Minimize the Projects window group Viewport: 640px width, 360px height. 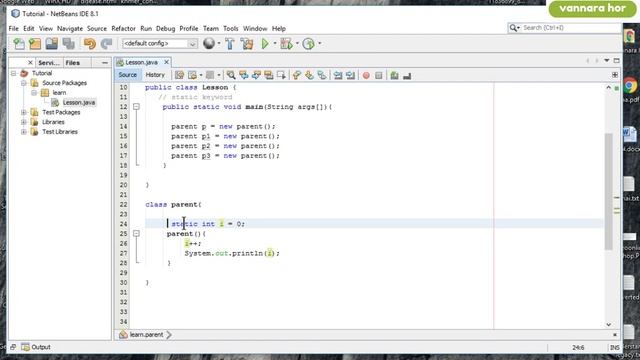[104, 63]
